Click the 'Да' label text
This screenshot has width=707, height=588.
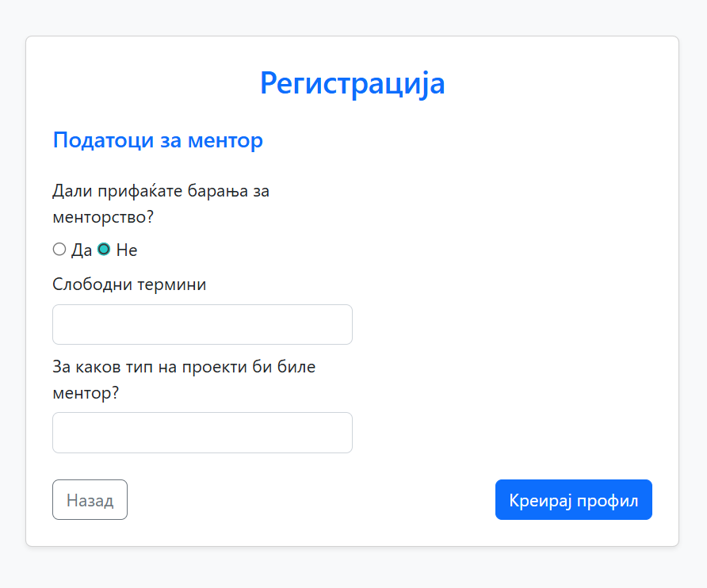(x=82, y=250)
